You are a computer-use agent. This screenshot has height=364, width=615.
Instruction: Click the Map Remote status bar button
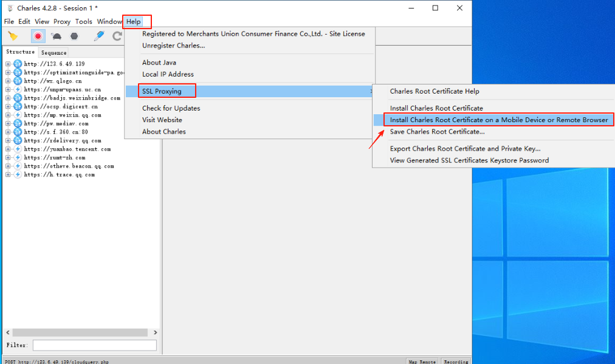coord(422,361)
